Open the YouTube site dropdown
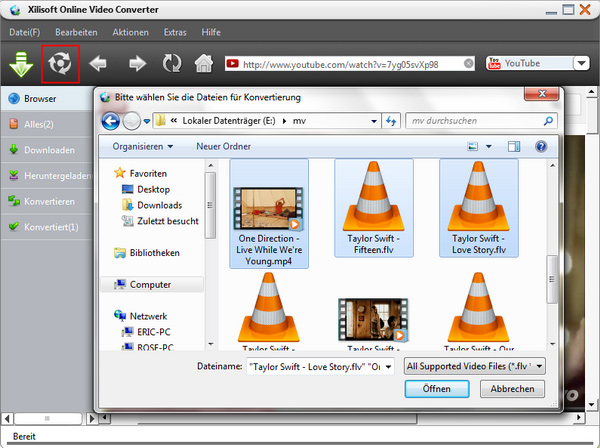 (581, 64)
